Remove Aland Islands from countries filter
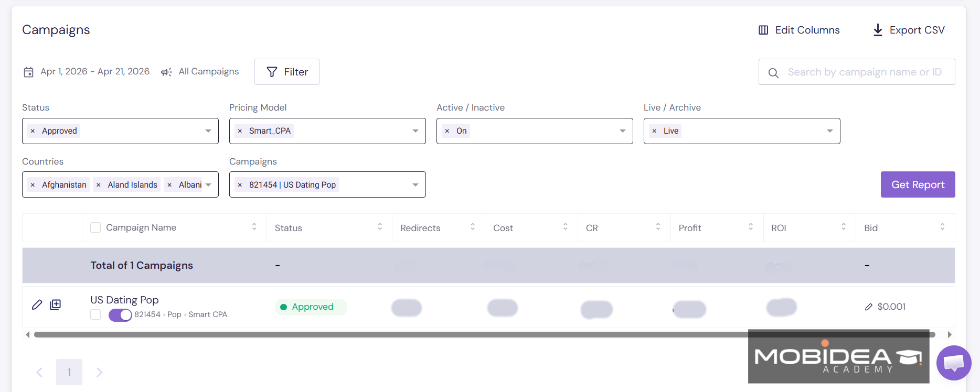Screen dimensions: 980x392 point(98,185)
